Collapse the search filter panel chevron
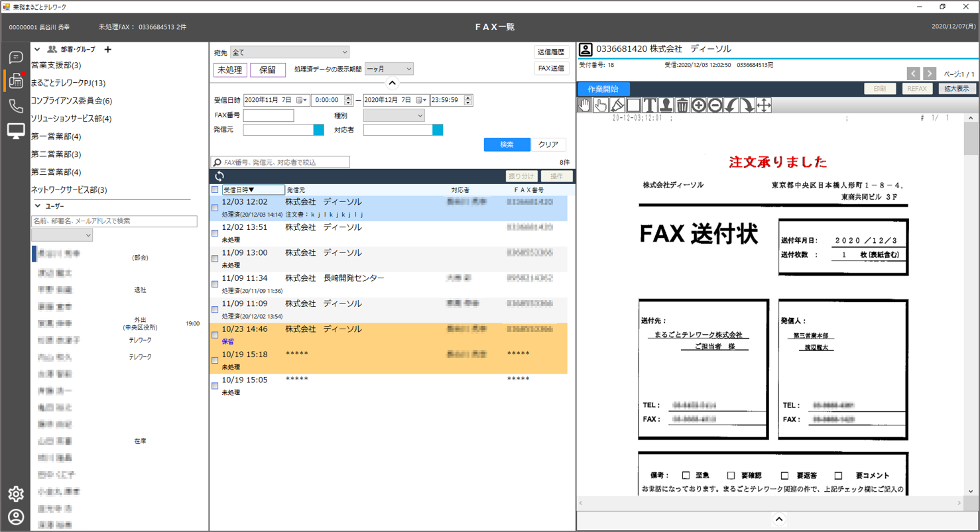980x532 pixels. coord(392,83)
